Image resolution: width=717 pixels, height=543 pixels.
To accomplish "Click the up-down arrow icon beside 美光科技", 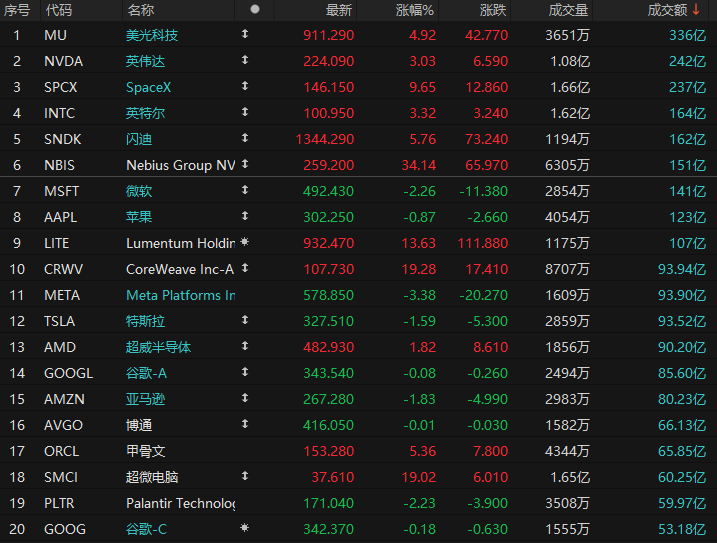I will tap(245, 34).
